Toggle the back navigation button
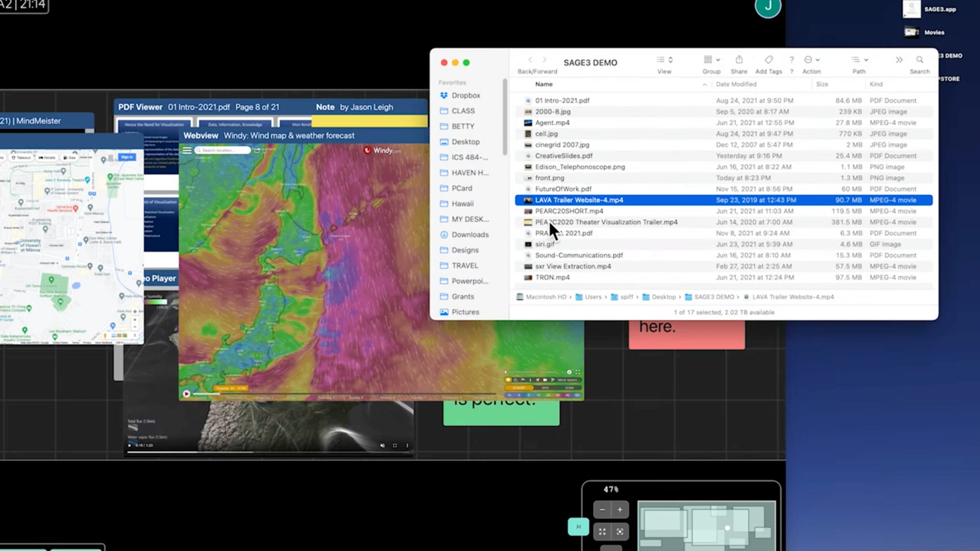 (x=530, y=60)
